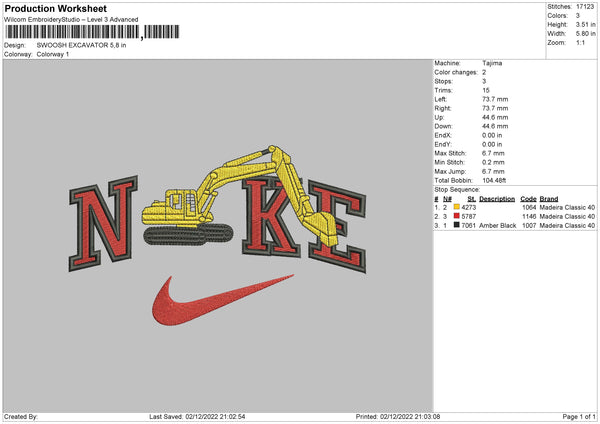The width and height of the screenshot is (600, 424).
Task: Click Madeira Classic 40 brand in the 4273 row
Action: pos(567,207)
